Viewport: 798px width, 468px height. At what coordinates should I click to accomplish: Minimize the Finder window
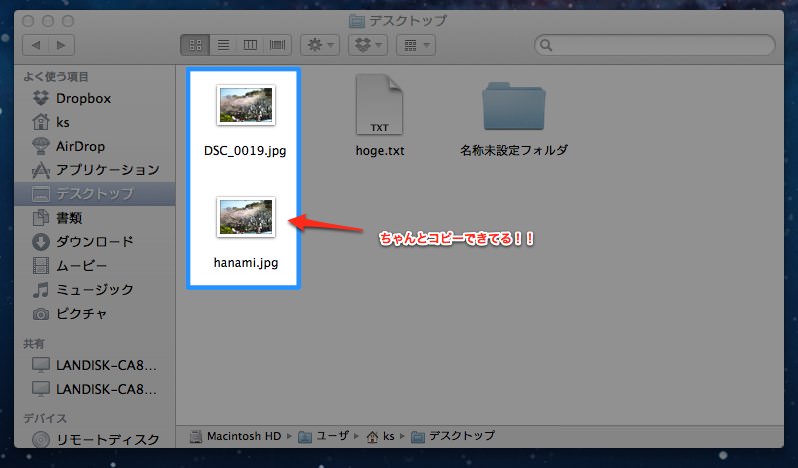48,21
